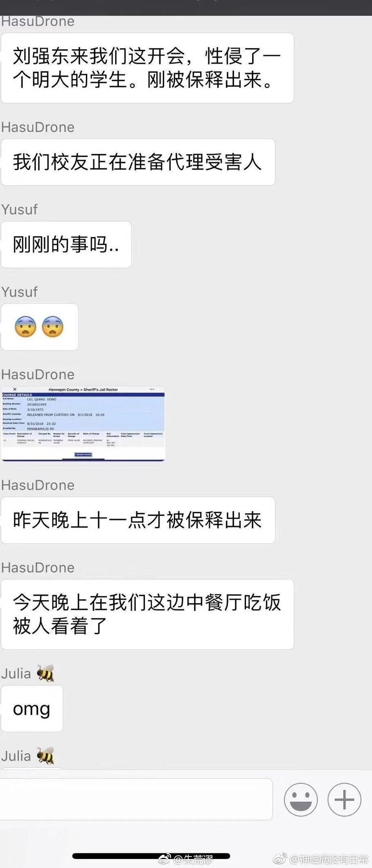
Task: Open the emoji picker smiley icon
Action: coord(301,799)
